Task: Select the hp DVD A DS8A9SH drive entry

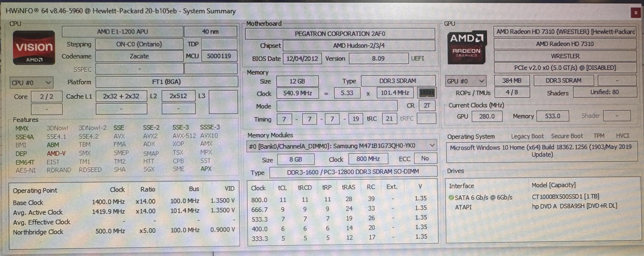Action: (x=574, y=206)
